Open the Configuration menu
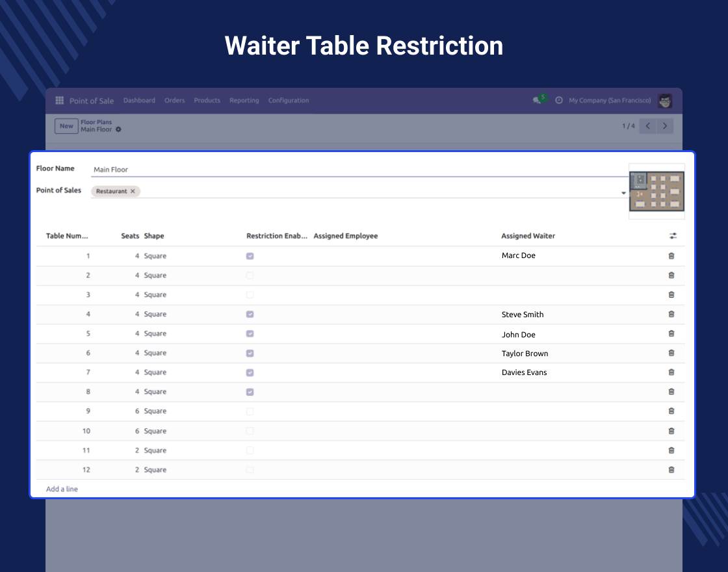728x572 pixels. tap(289, 100)
